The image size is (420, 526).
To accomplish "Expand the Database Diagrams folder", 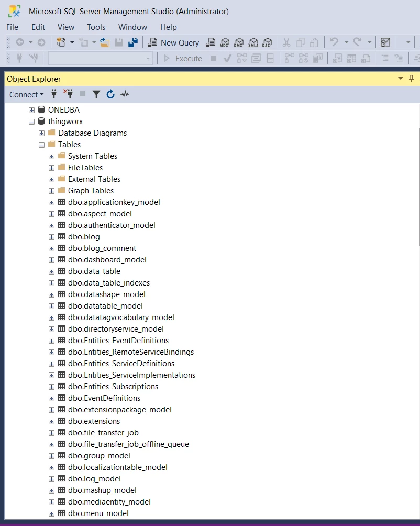I will pos(41,133).
